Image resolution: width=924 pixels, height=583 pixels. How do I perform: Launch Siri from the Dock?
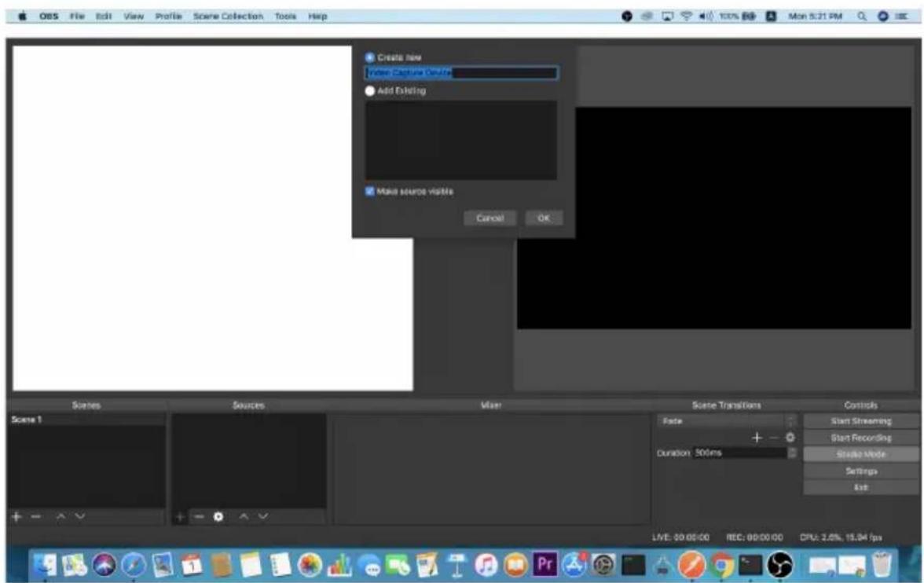click(104, 565)
